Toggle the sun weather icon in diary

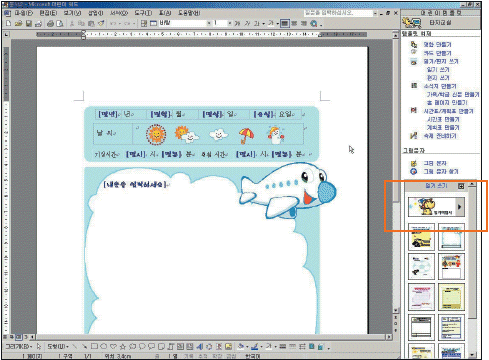(156, 134)
